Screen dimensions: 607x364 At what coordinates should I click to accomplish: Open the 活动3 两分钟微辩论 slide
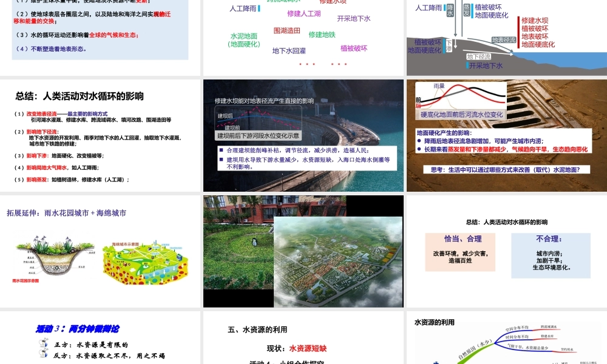pos(100,338)
